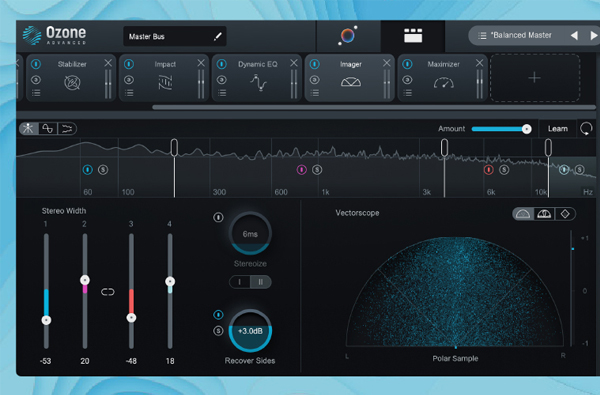Click the first crossover handle near 200 Hz
The image size is (600, 395).
(174, 148)
